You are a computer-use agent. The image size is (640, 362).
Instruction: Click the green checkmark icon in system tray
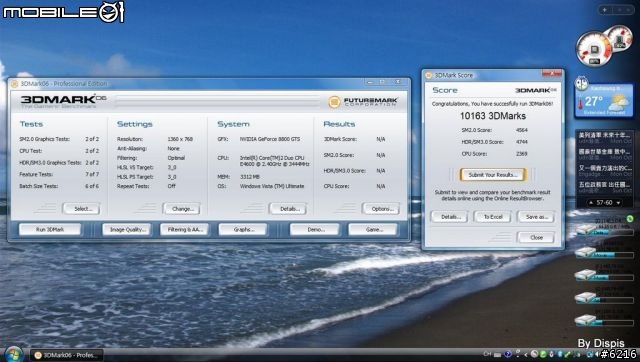[x=567, y=354]
